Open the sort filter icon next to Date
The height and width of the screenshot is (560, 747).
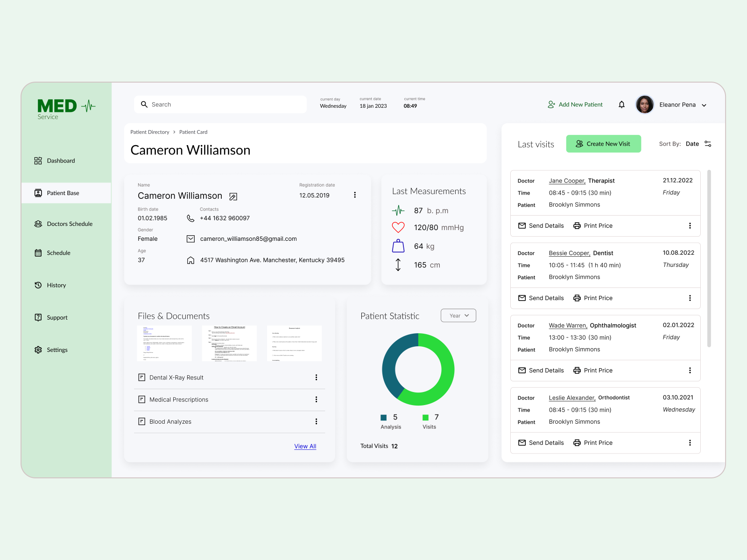(x=708, y=144)
